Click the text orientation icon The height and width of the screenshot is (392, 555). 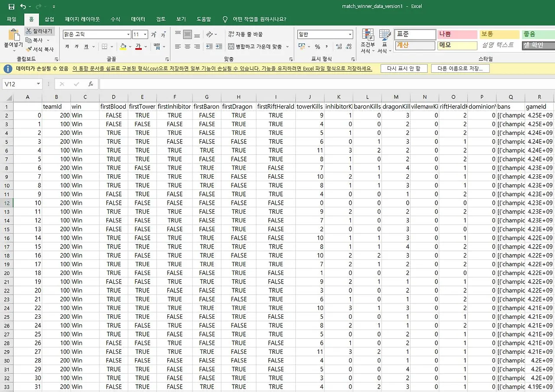tap(210, 34)
